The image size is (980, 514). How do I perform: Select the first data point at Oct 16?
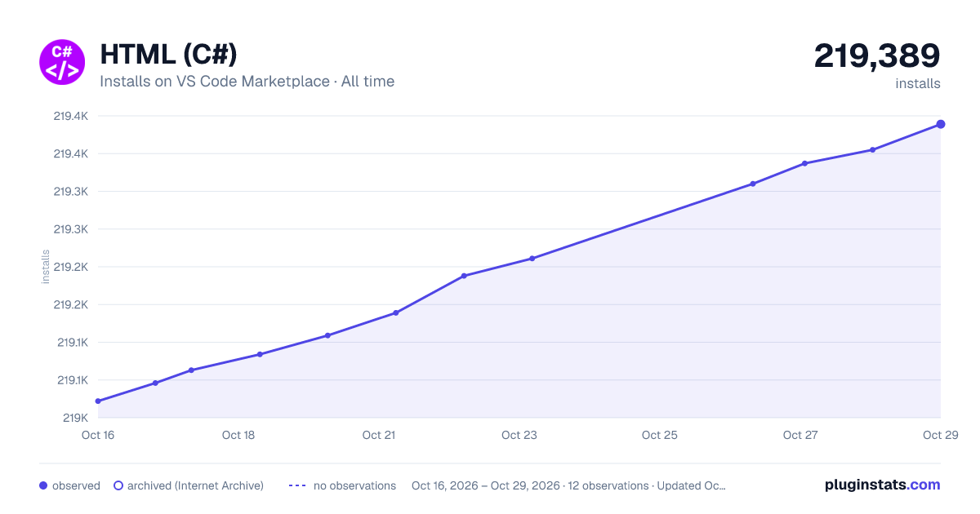[x=98, y=401]
